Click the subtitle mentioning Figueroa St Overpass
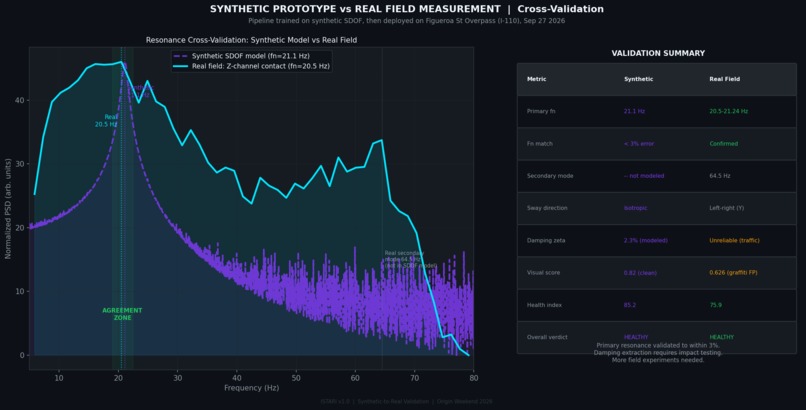The width and height of the screenshot is (806, 410). (x=407, y=21)
